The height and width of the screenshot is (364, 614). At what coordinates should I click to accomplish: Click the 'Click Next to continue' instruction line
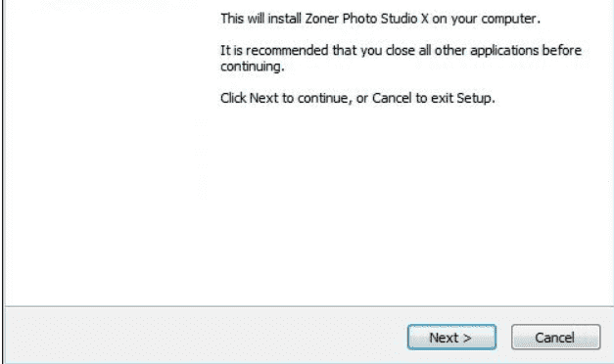(357, 98)
